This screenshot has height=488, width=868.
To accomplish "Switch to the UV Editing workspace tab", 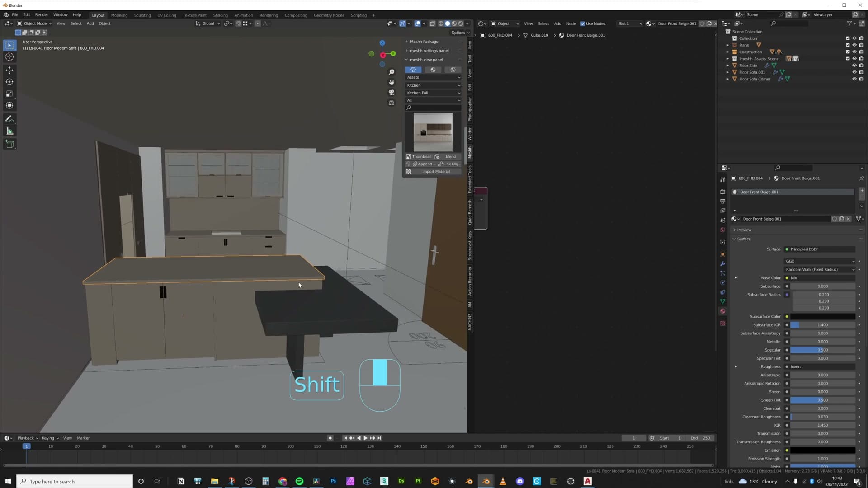I will point(166,15).
